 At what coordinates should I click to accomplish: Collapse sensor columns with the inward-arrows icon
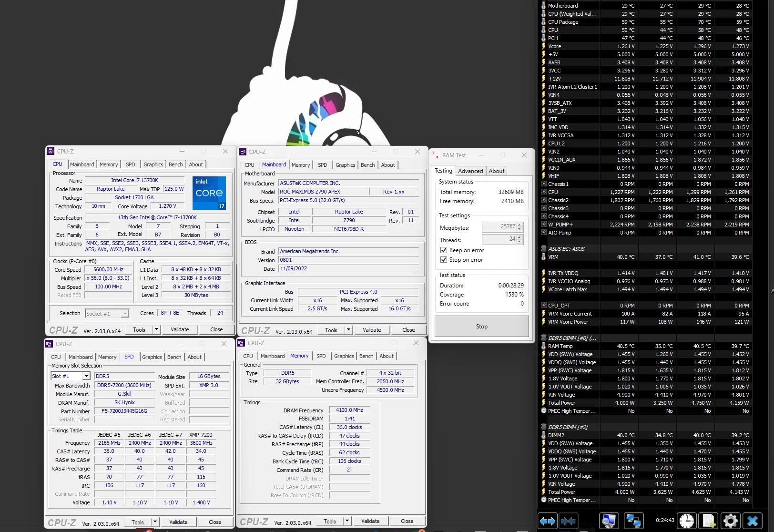tap(568, 521)
